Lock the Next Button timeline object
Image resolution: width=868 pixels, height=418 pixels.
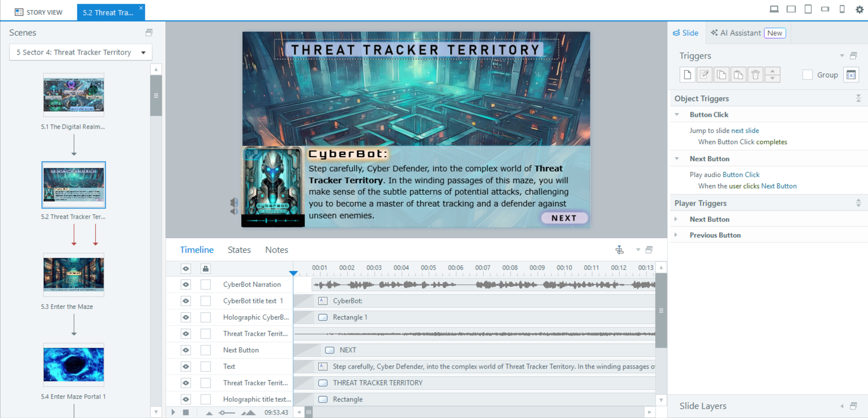coord(206,350)
